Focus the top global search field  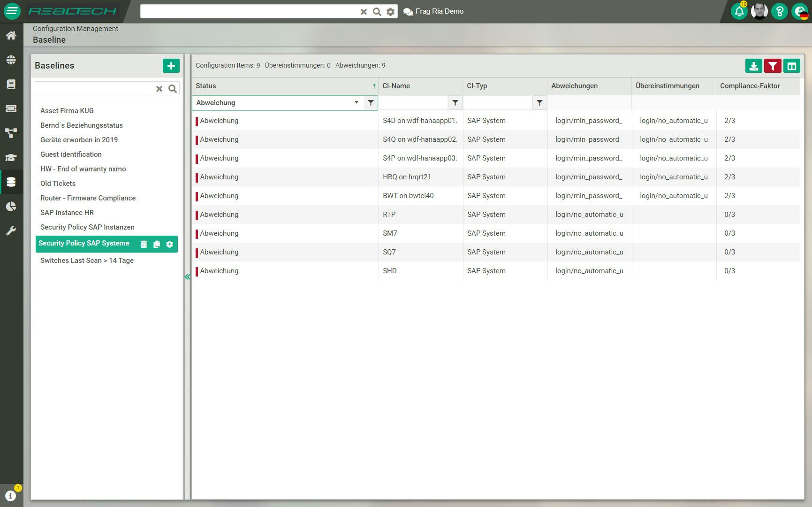click(250, 11)
